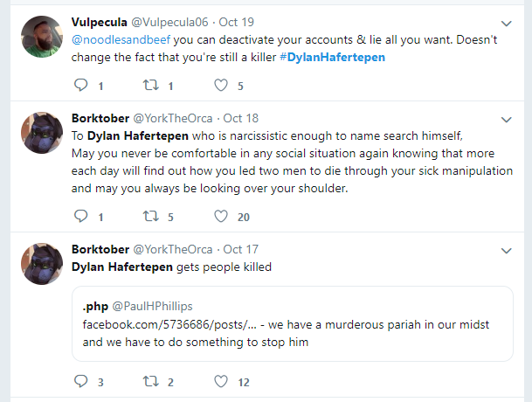Viewport: 532px width, 402px height.
Task: Open the Oct 18 timestamp link
Action: [241, 118]
